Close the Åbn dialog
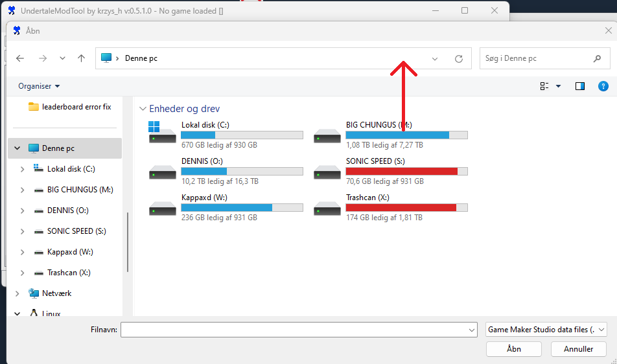The image size is (617, 364). pyautogui.click(x=608, y=30)
